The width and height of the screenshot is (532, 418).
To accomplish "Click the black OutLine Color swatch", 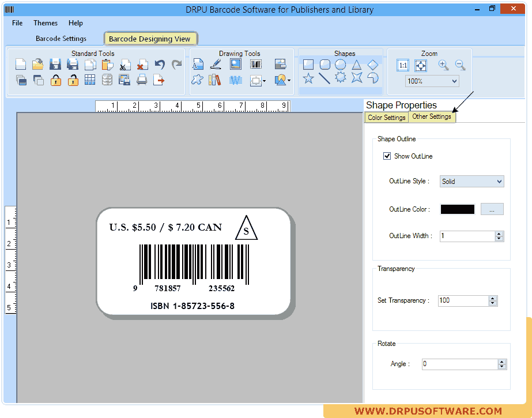I will (x=457, y=209).
